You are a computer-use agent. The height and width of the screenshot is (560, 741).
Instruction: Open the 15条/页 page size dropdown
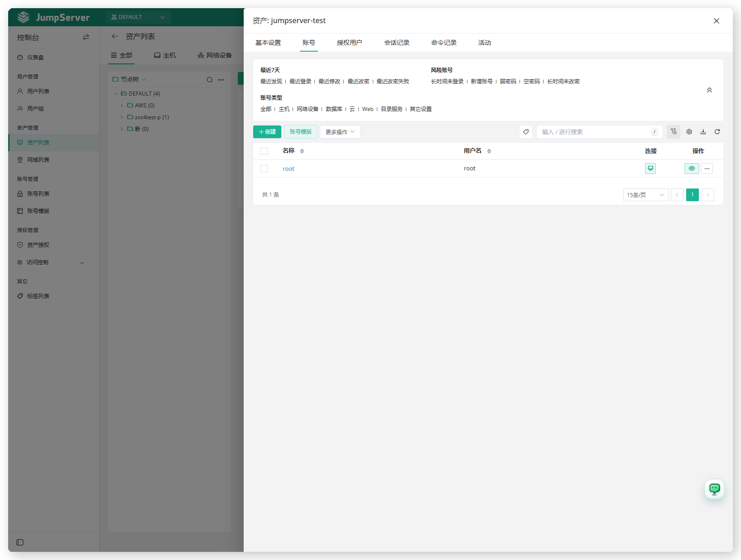click(x=645, y=195)
